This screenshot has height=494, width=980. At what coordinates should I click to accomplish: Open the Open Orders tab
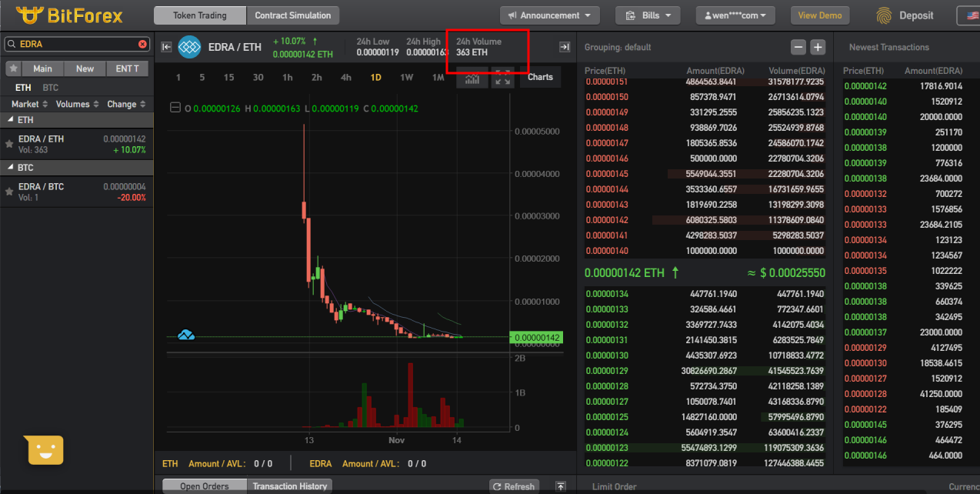click(204, 486)
